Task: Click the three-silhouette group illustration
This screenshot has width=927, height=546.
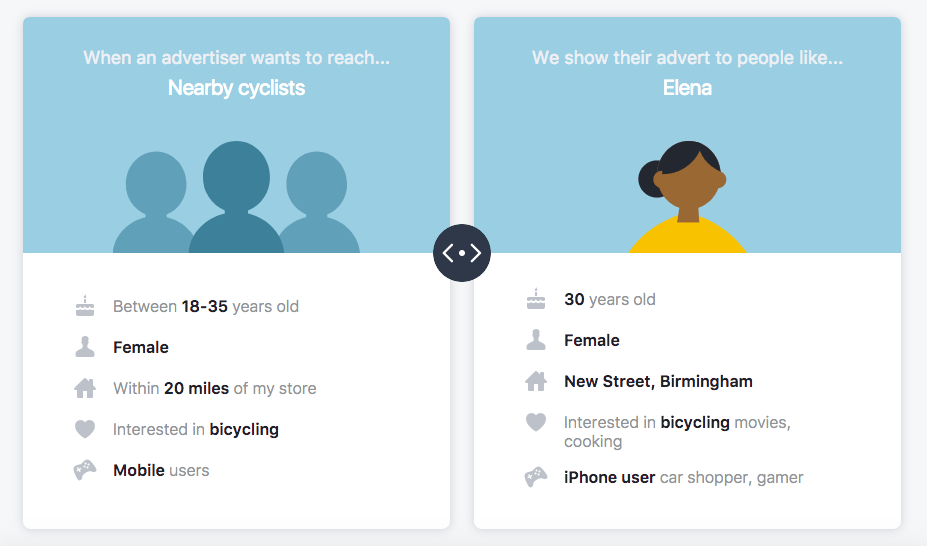Action: pos(236,197)
